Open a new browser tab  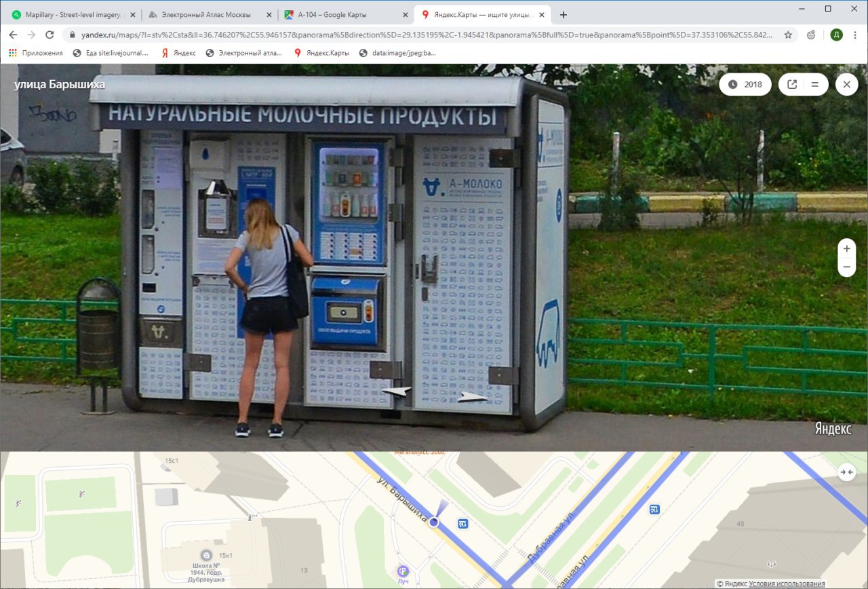tap(563, 14)
